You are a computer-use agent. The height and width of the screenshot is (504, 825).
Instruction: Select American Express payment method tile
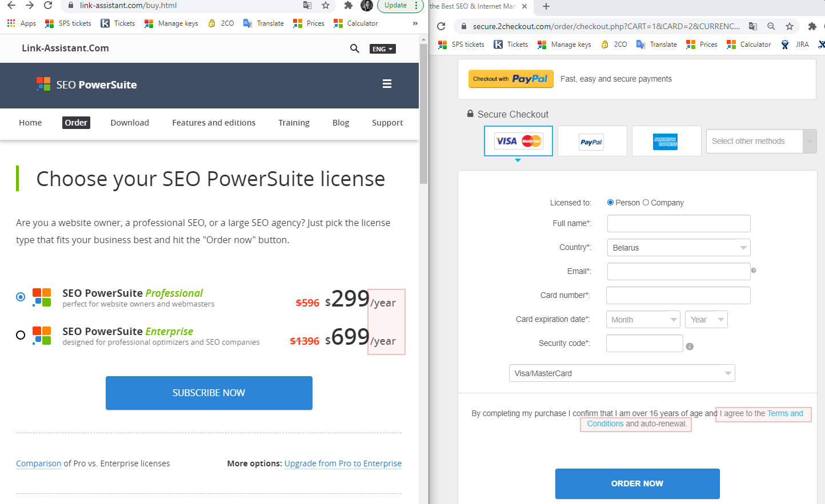click(666, 141)
